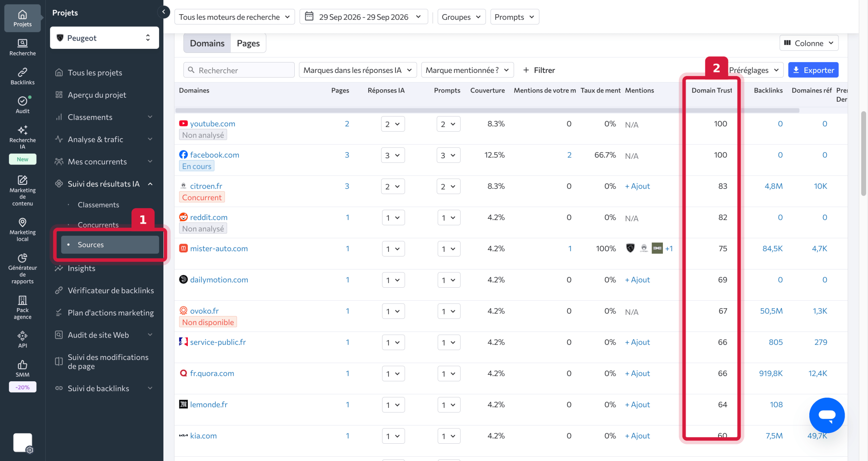This screenshot has width=868, height=461.
Task: Click the account avatar with gear icon
Action: pyautogui.click(x=23, y=443)
